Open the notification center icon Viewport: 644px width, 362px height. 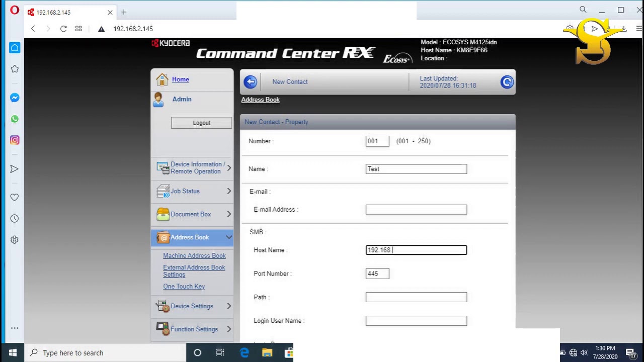click(x=631, y=353)
